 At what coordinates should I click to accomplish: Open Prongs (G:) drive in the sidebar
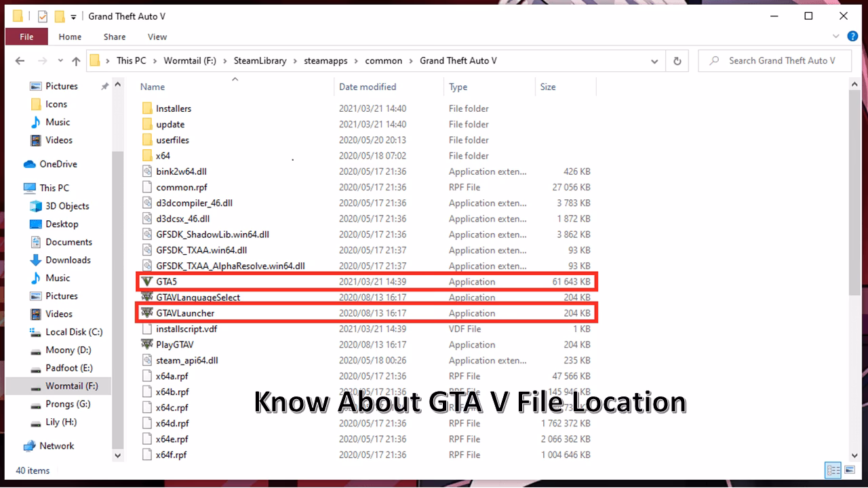[x=60, y=404]
